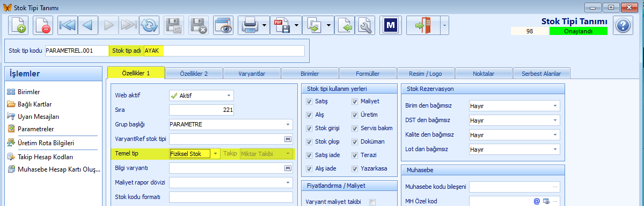This screenshot has width=644, height=206.
Task: Switch to the Noktalar tab
Action: [484, 73]
